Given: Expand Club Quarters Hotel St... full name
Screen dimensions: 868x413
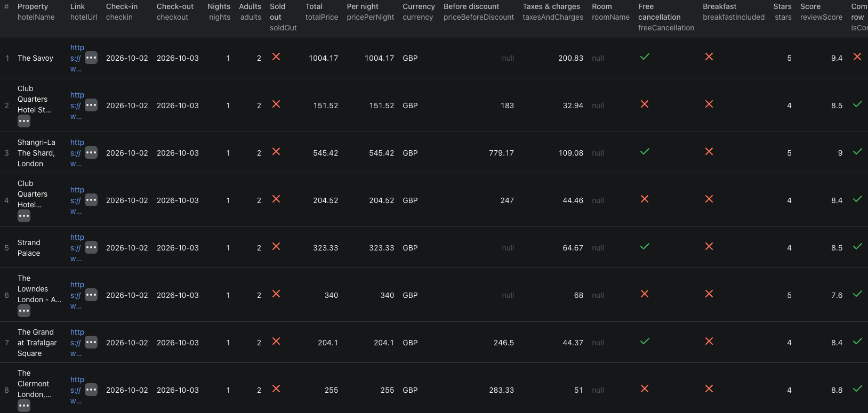Looking at the screenshot, I should coord(24,121).
